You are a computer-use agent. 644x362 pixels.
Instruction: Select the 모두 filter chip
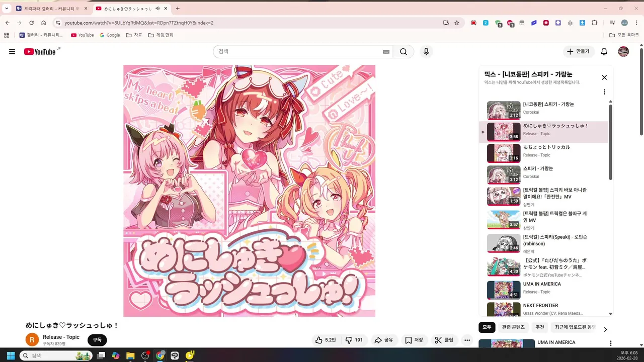coord(487,327)
